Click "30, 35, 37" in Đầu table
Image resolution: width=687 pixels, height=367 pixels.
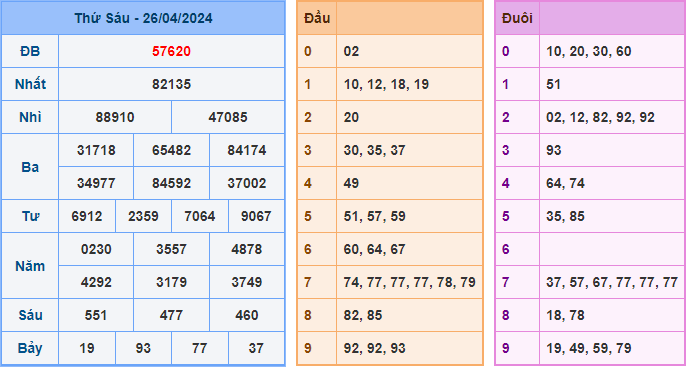point(375,150)
